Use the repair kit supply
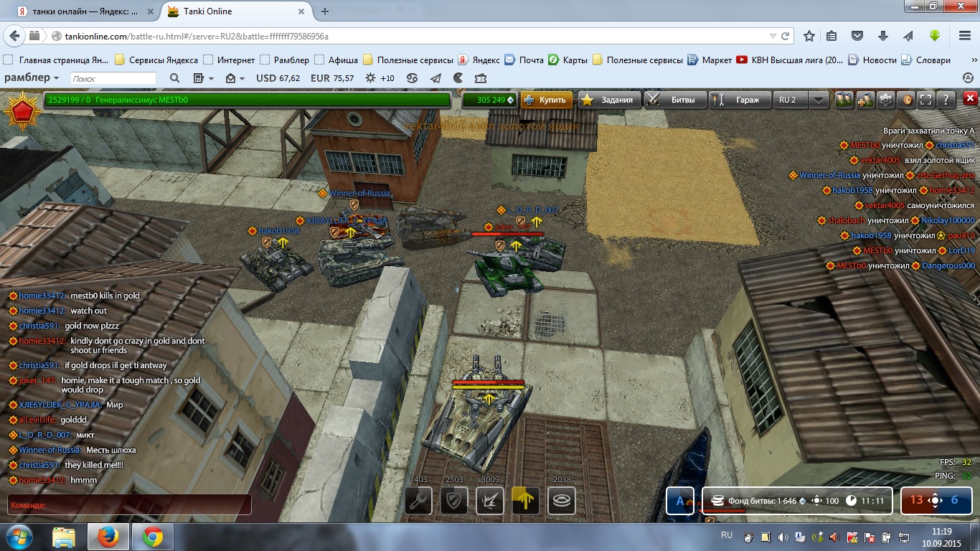Viewport: 980px width, 551px height. click(x=418, y=501)
